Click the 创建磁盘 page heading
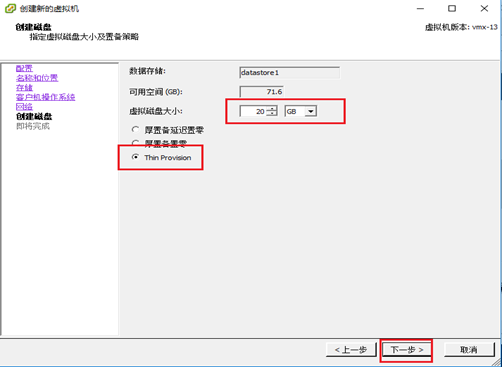The height and width of the screenshot is (367, 502). (x=33, y=27)
